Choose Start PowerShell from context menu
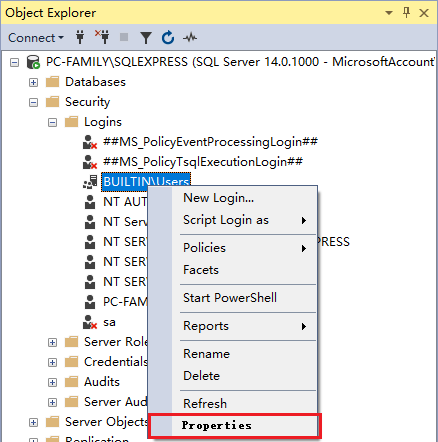Viewport: 438px width, 442px height. [233, 298]
